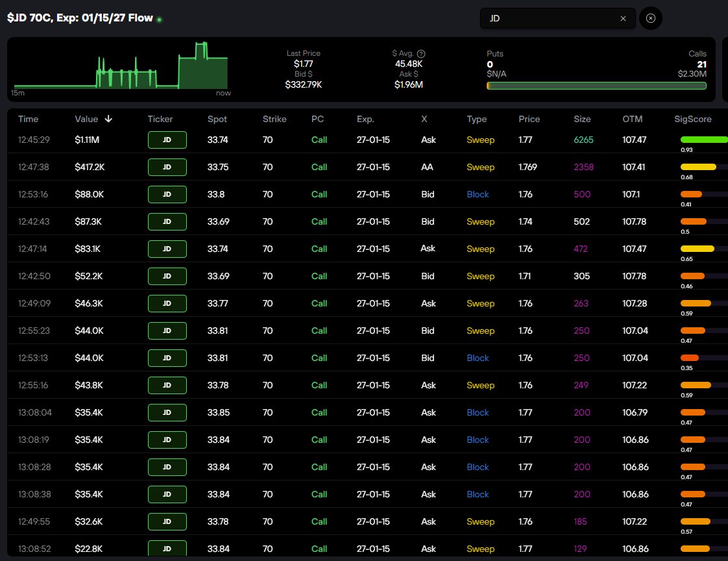This screenshot has height=561, width=728.
Task: Click the JD badge on the $417.2K row
Action: click(x=167, y=167)
